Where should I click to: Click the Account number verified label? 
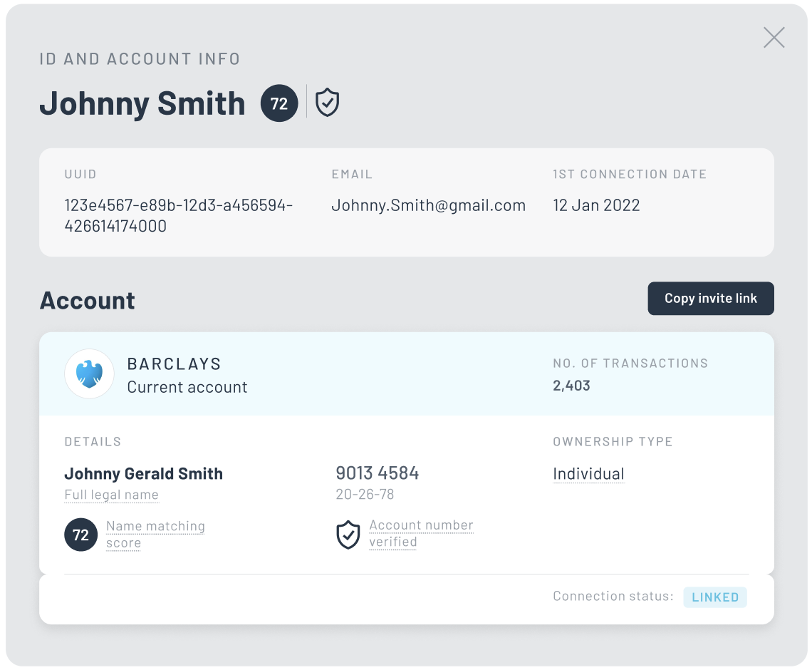click(x=420, y=533)
